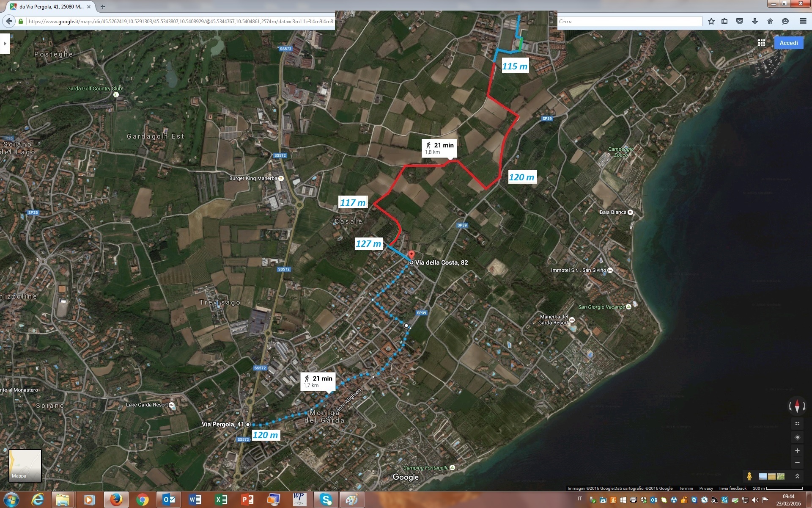This screenshot has height=508, width=812.
Task: Open Skype from the taskbar
Action: click(x=326, y=500)
